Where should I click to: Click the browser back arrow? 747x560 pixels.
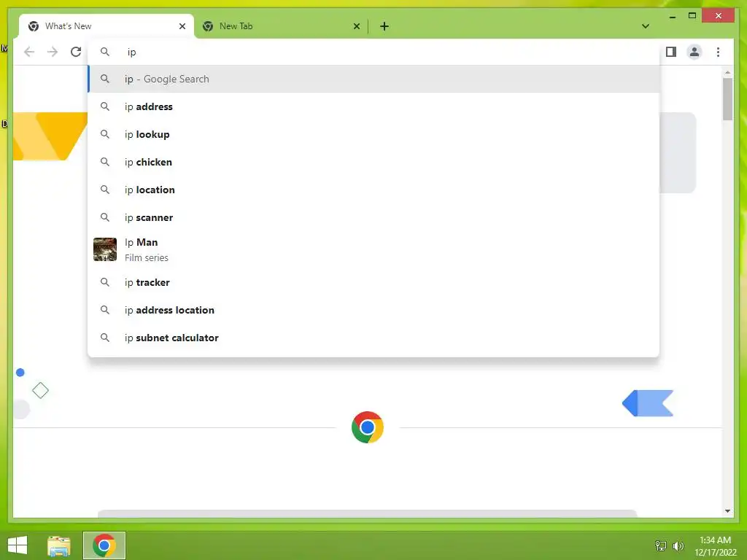[x=29, y=52]
